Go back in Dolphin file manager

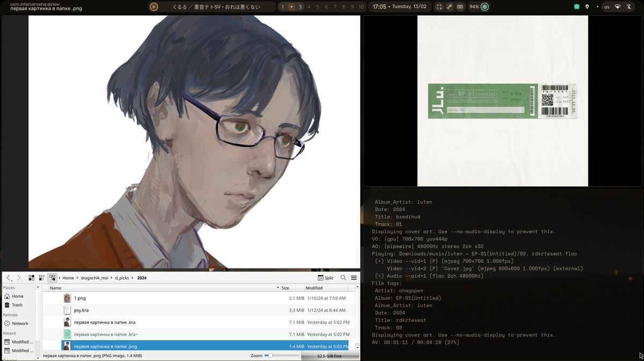9,278
